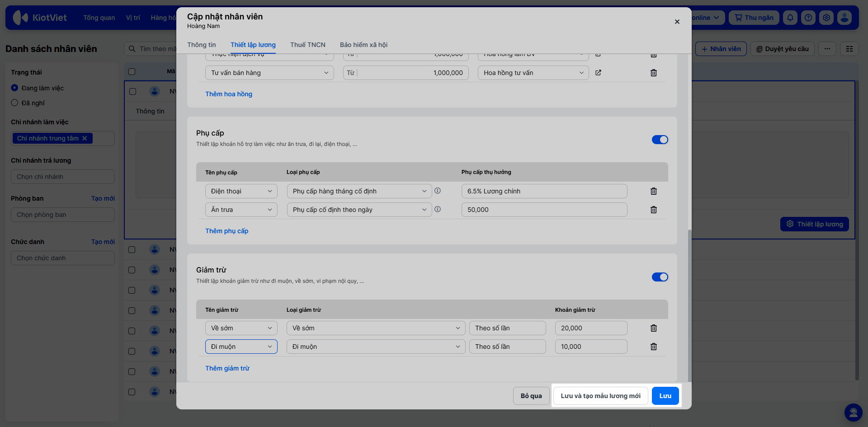Open the Tổng quan menu
Viewport: 868px width, 427px height.
99,18
